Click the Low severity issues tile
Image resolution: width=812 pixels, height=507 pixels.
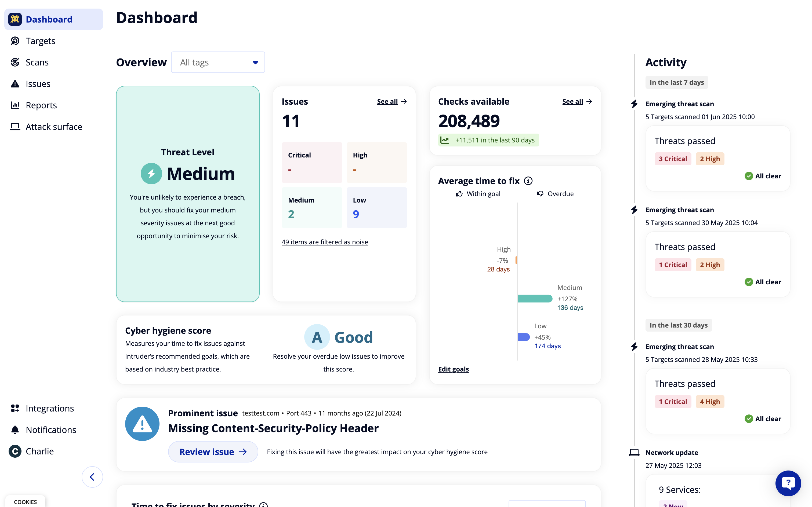tap(376, 208)
